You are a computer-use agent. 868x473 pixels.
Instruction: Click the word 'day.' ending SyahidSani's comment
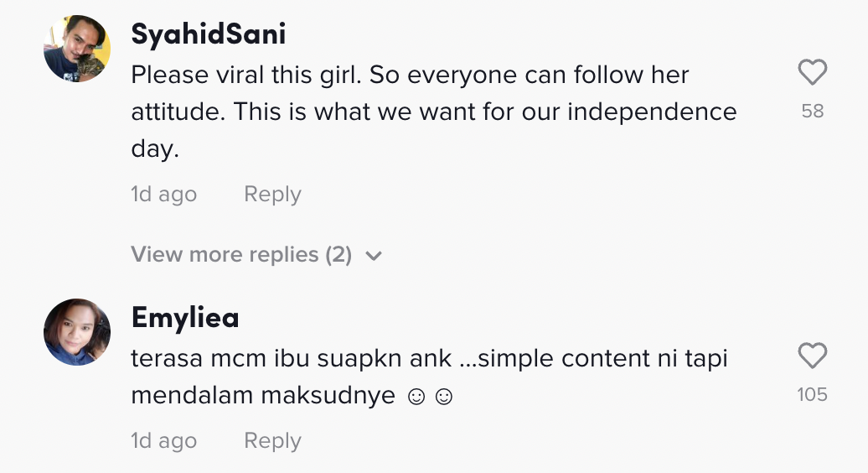156,149
